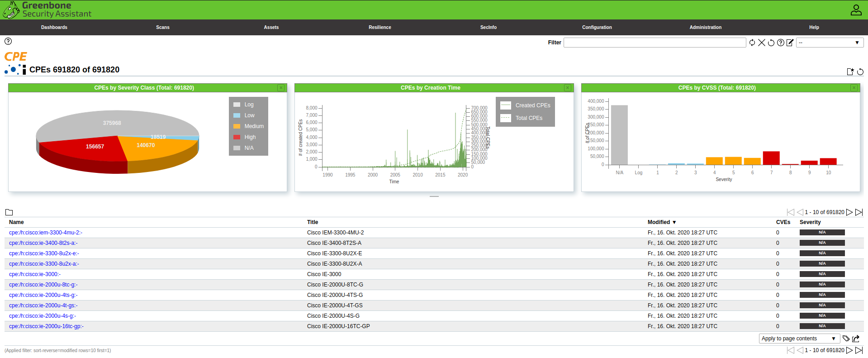
Task: Jump to last page using bottom pagination arrow
Action: [859, 350]
